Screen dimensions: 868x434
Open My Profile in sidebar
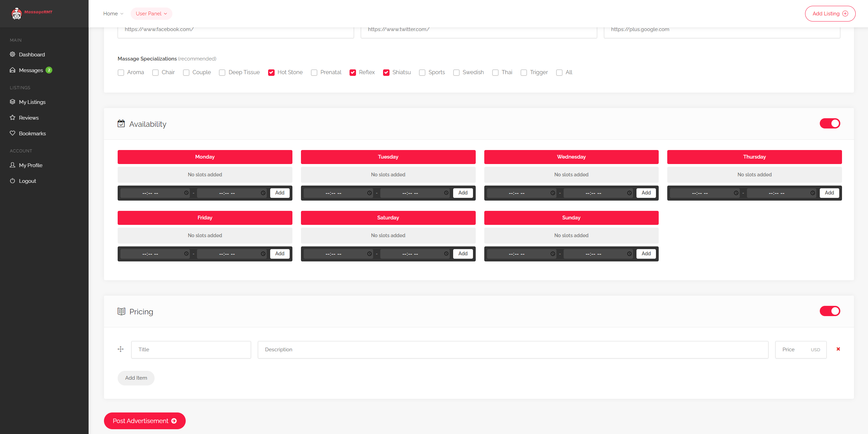30,165
